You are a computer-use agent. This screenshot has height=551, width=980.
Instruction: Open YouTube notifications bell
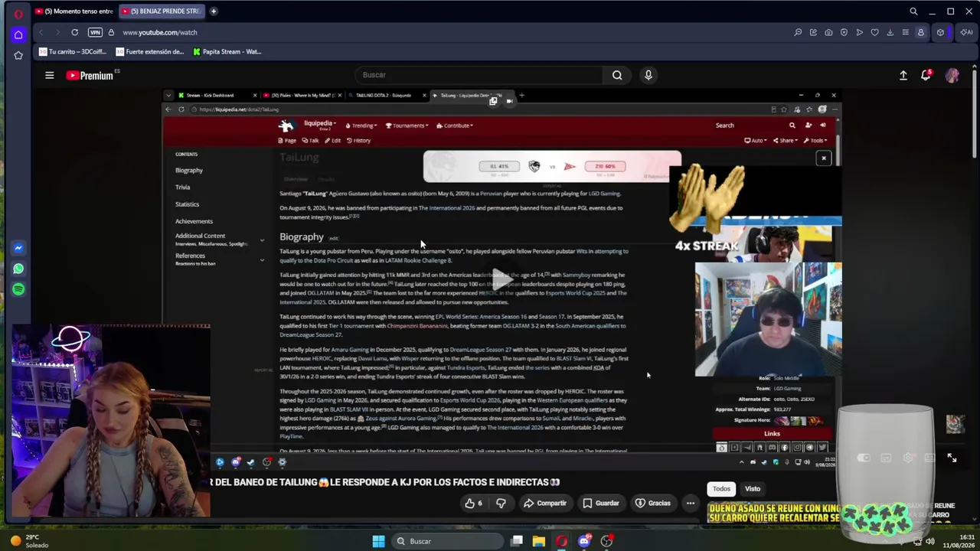pyautogui.click(x=926, y=75)
